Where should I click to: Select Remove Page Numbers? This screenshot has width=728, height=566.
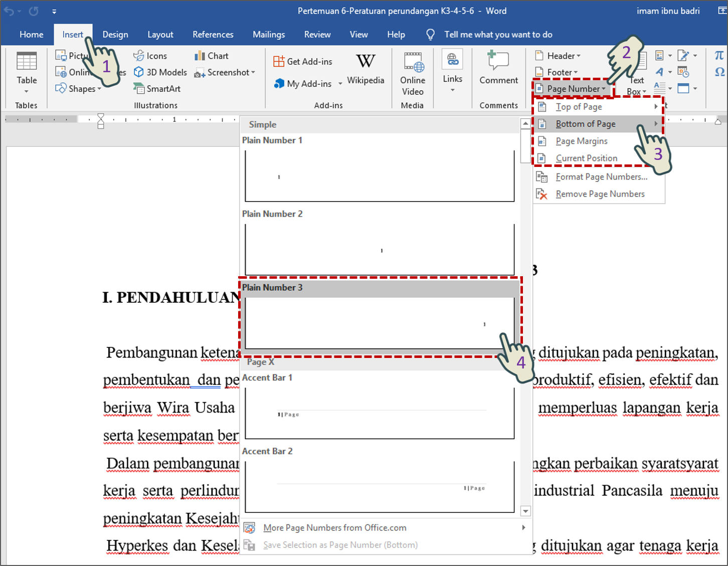pyautogui.click(x=600, y=194)
